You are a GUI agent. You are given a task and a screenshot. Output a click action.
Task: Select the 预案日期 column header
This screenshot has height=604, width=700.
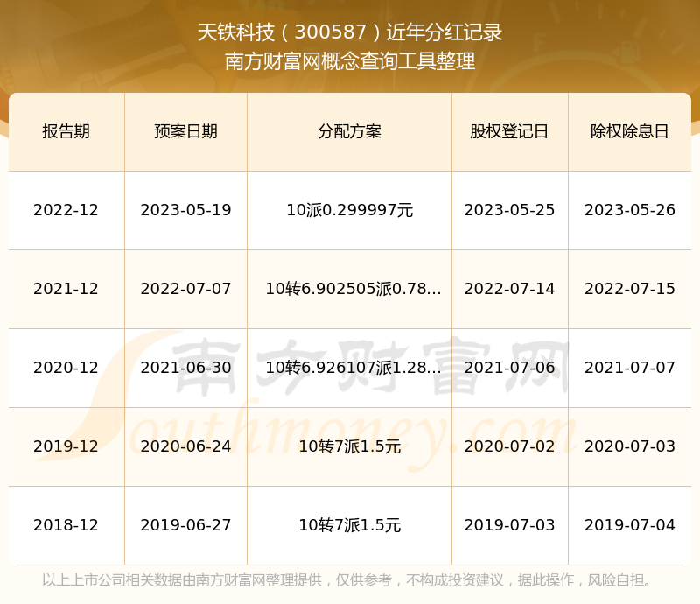pyautogui.click(x=185, y=131)
